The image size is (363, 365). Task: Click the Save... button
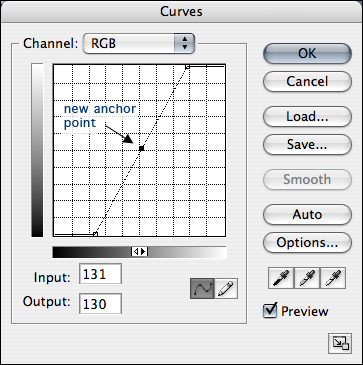307,144
